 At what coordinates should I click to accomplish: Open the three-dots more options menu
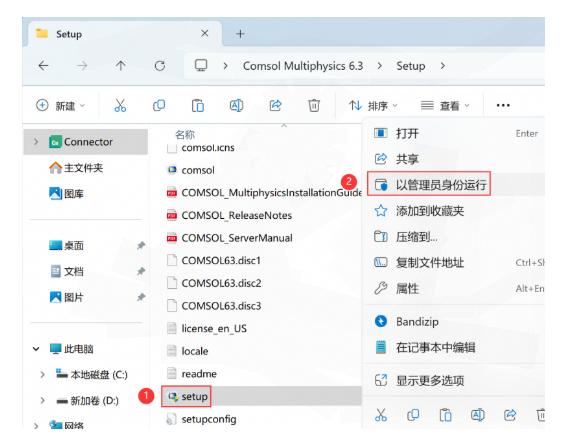(503, 105)
